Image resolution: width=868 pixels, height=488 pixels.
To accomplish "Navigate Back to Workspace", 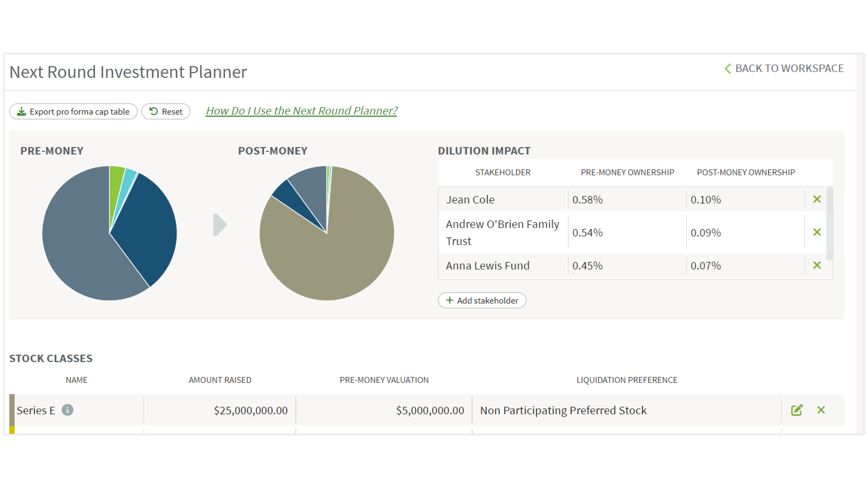I will click(x=790, y=68).
